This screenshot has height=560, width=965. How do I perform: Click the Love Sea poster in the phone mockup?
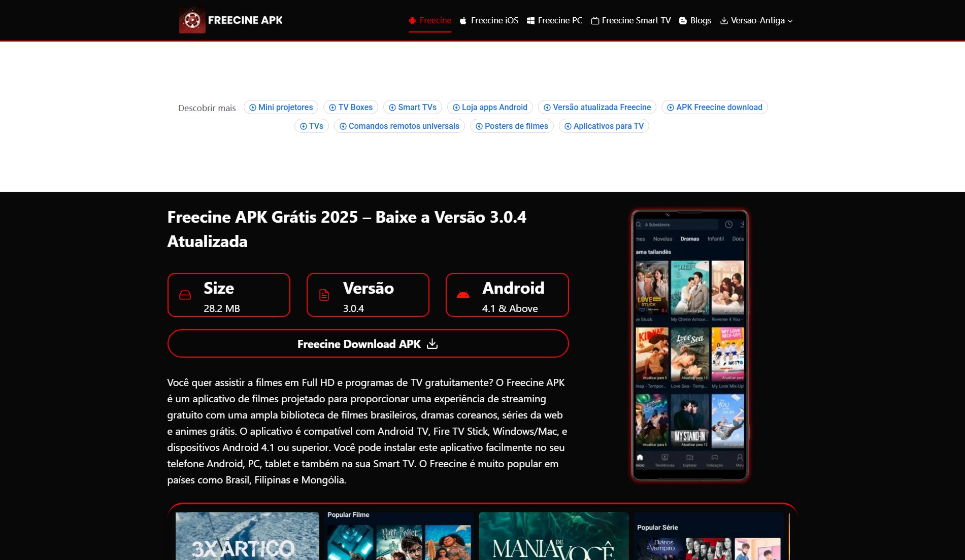(x=690, y=353)
